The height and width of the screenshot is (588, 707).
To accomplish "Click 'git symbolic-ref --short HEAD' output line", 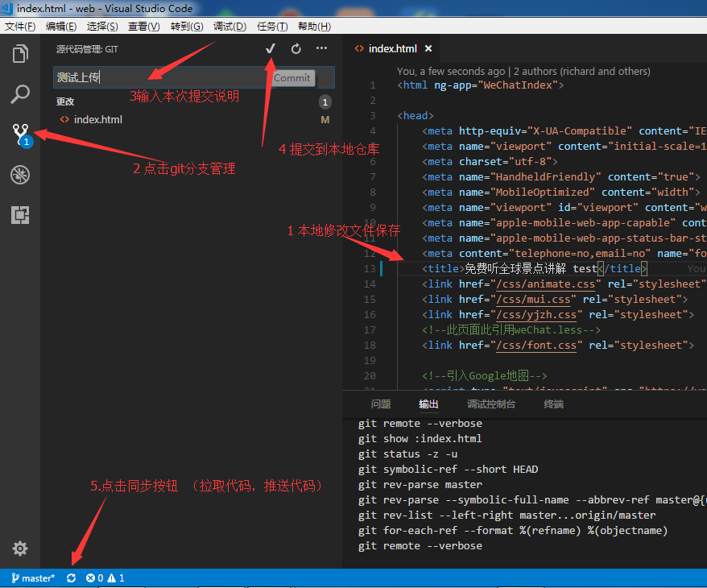I will pyautogui.click(x=448, y=470).
